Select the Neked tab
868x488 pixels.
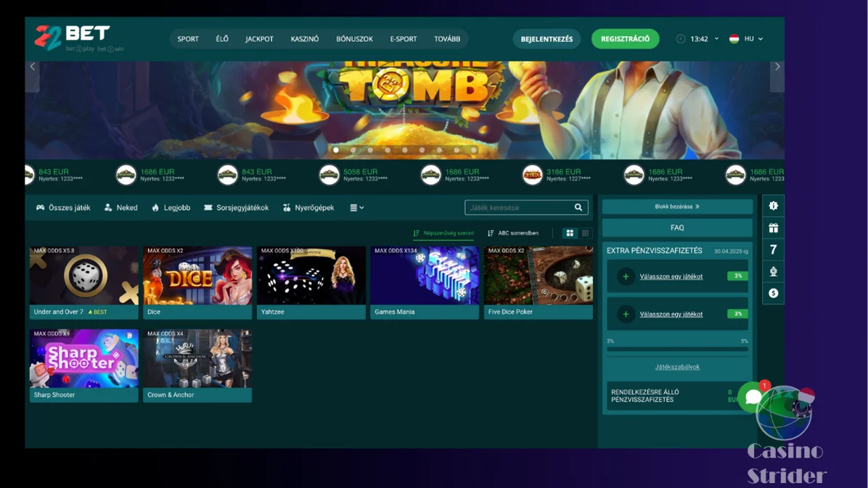tap(120, 207)
